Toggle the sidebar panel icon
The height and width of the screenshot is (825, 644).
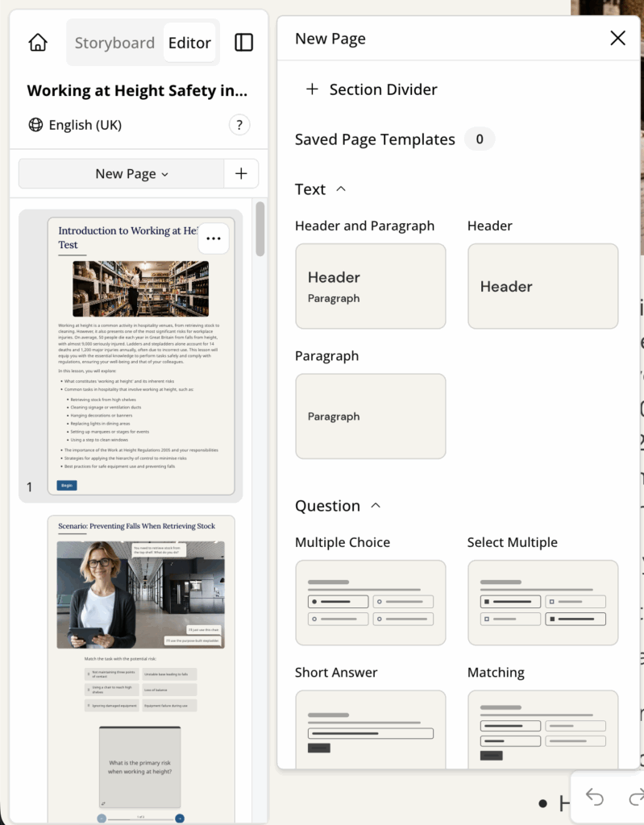pyautogui.click(x=243, y=43)
